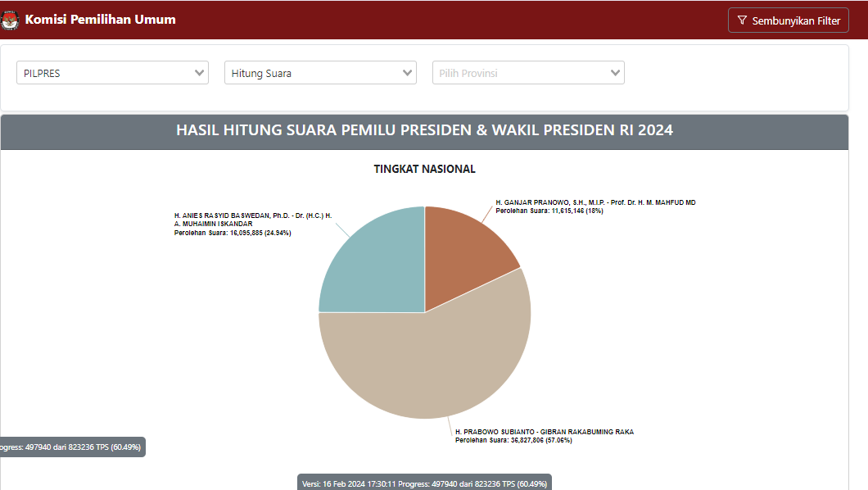Open the Pilih Provinsi dropdown

click(528, 73)
